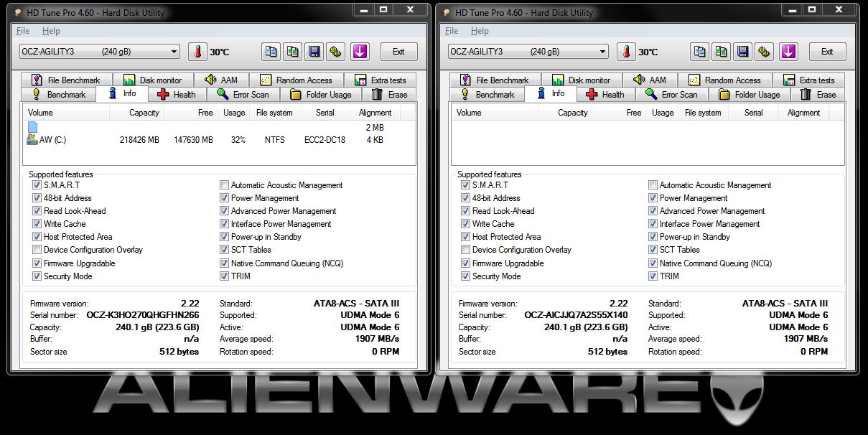Switch to Benchmark tab in left window
868x435 pixels.
click(59, 95)
